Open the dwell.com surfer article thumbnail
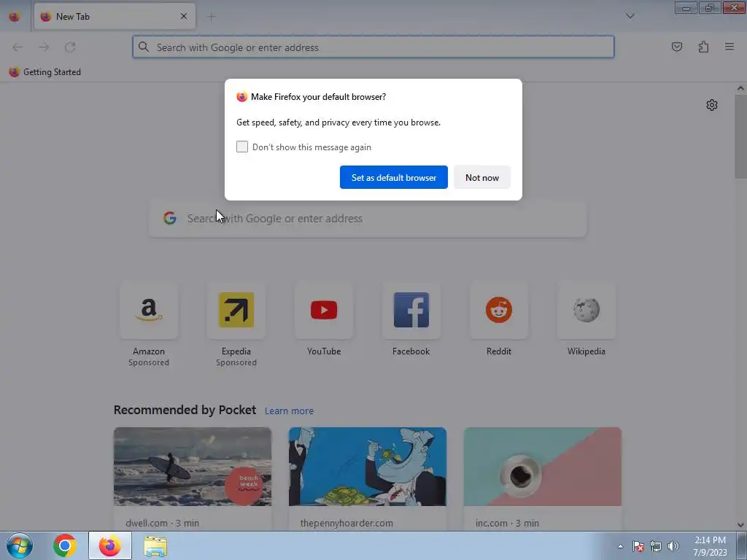The width and height of the screenshot is (747, 560). coord(193,467)
